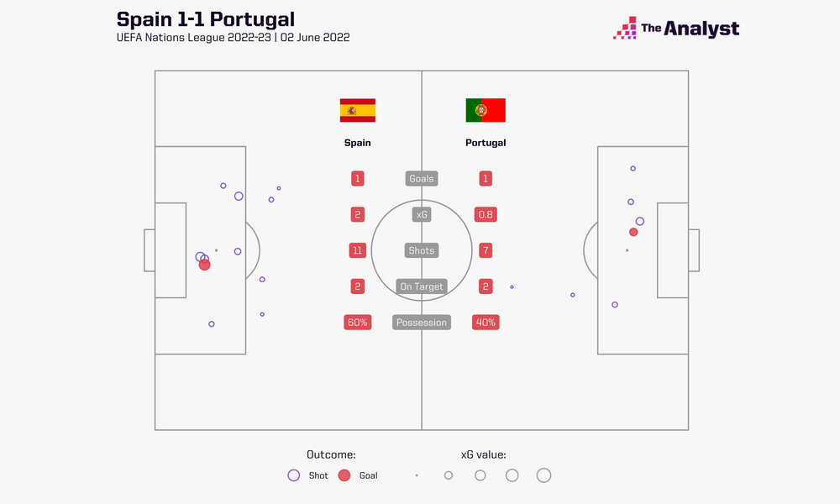Select Portugal's red goal marker
Screen dimensions: 840x504
pos(633,232)
